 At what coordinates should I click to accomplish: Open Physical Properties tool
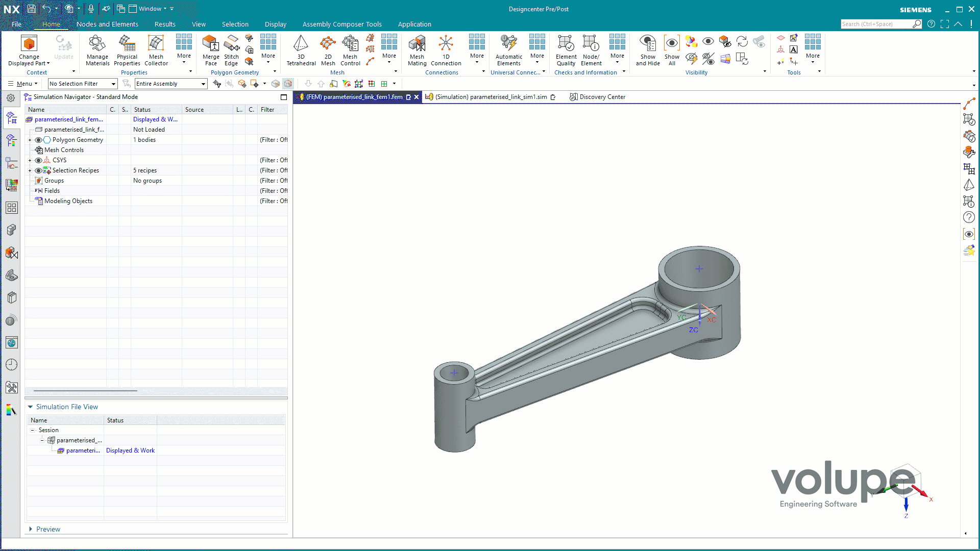pyautogui.click(x=127, y=50)
